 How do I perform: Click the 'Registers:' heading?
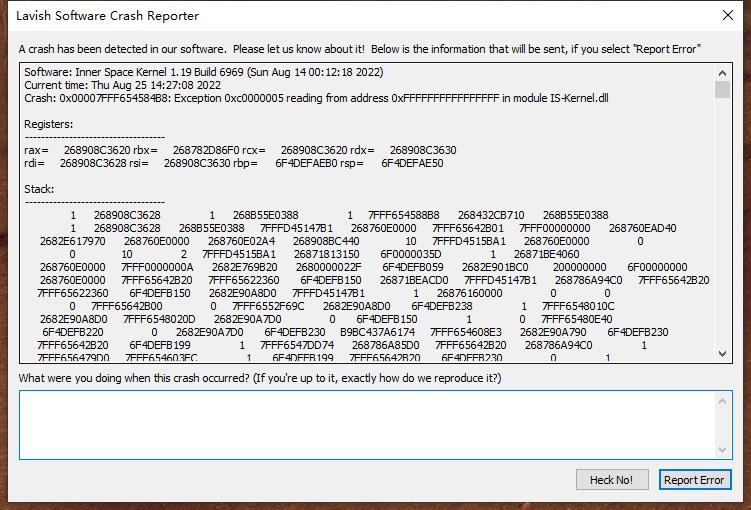pos(48,124)
